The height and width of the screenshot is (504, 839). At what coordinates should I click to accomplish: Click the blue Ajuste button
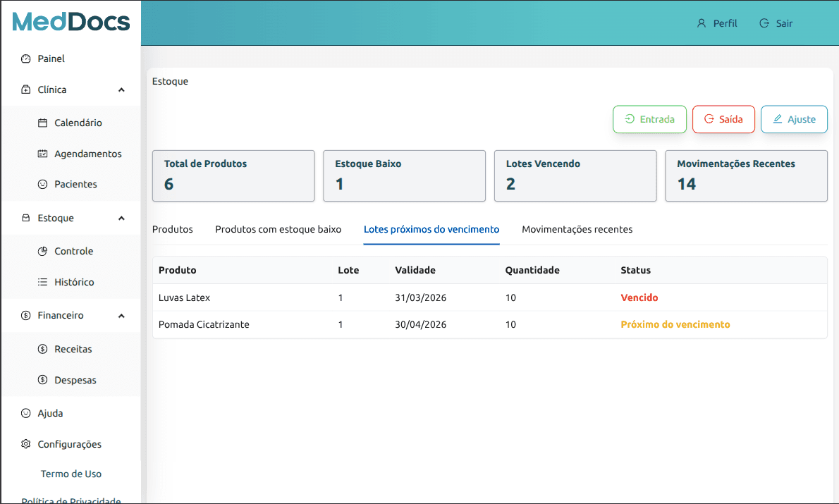pyautogui.click(x=794, y=119)
